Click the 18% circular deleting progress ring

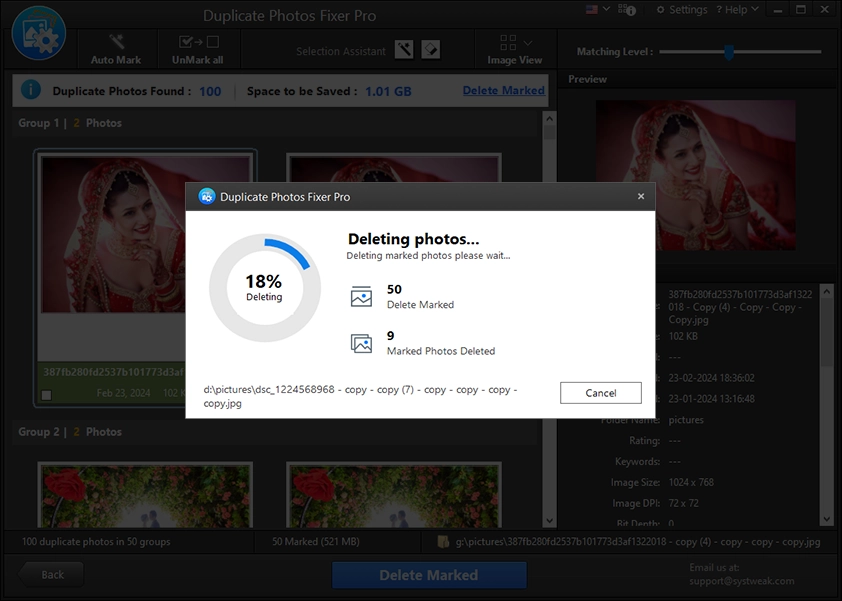(264, 288)
